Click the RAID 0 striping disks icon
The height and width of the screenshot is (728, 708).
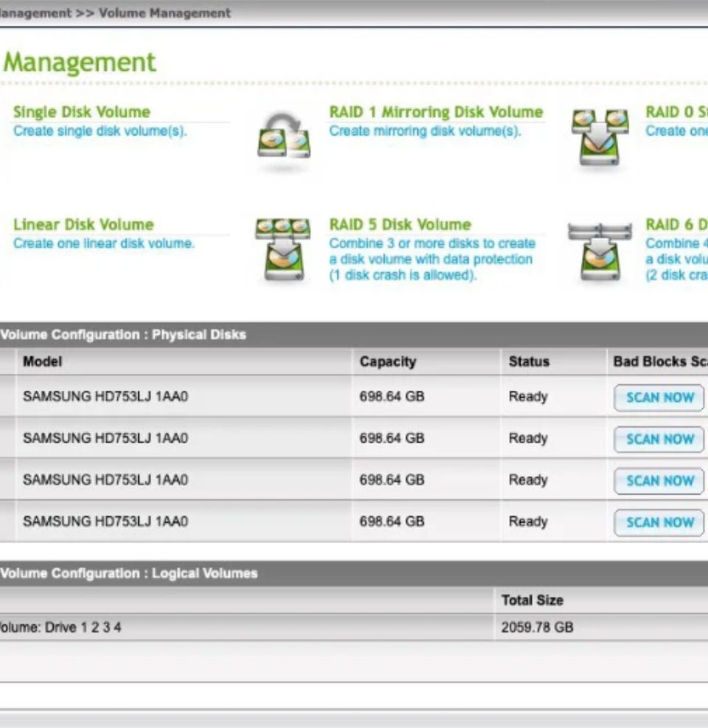pos(600,137)
